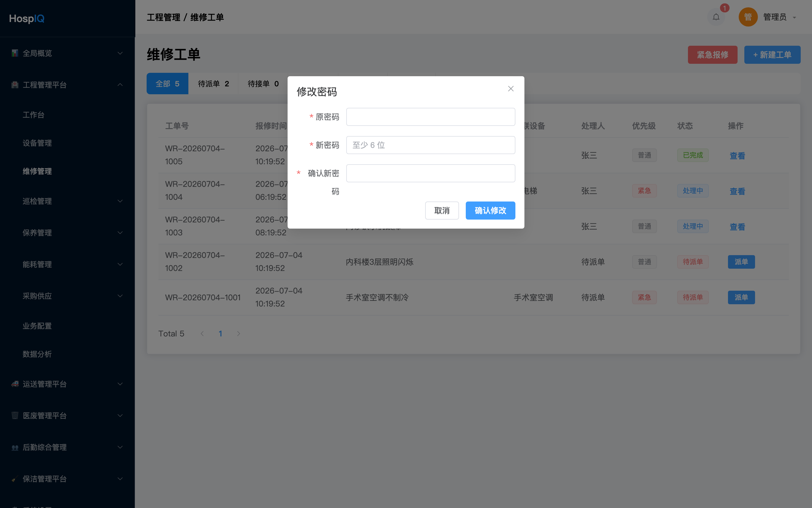This screenshot has height=508, width=812.
Task: Click the 状态 column header
Action: click(x=685, y=126)
